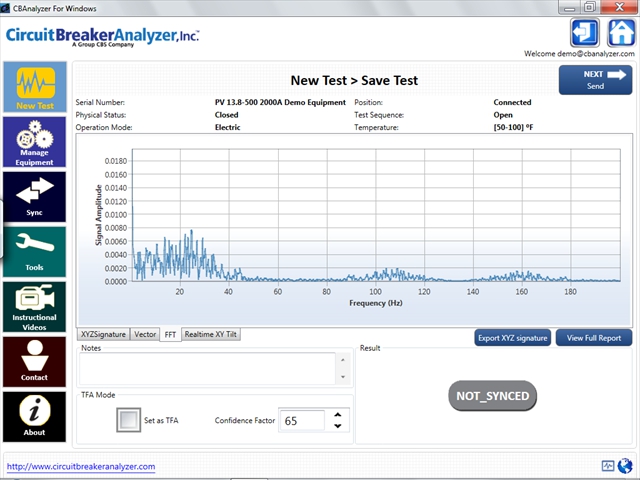Open the circuitbreakeranalyzer.com link
Viewport: 640px width, 480px height.
click(x=81, y=467)
